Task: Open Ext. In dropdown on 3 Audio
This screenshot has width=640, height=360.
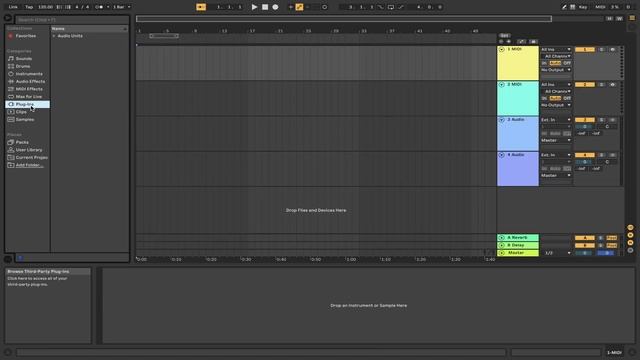Action: tap(556, 120)
